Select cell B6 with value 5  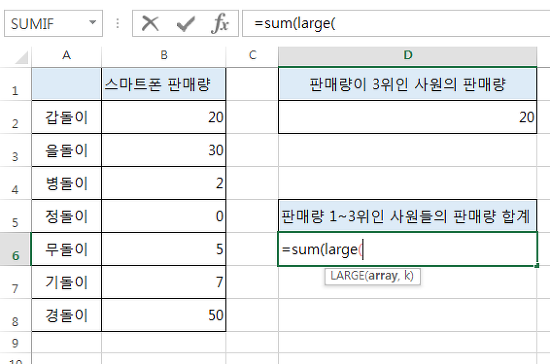pos(163,249)
